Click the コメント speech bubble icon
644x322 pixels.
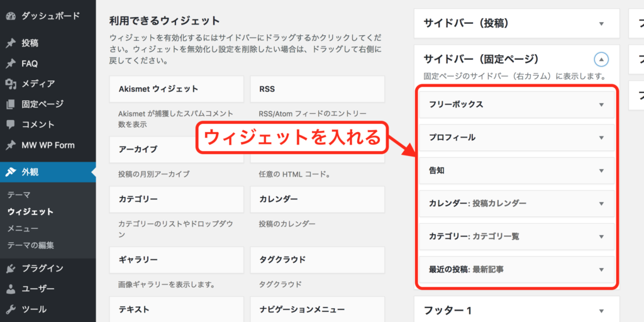[11, 125]
